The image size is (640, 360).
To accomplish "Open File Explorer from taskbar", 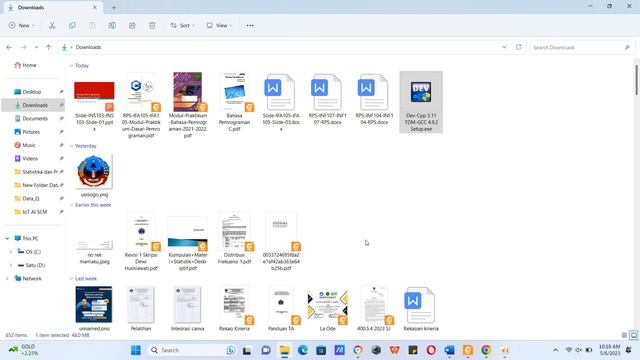I will point(284,350).
